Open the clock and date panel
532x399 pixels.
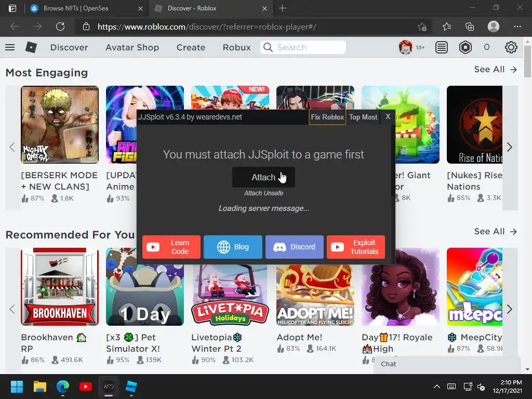coord(508,387)
